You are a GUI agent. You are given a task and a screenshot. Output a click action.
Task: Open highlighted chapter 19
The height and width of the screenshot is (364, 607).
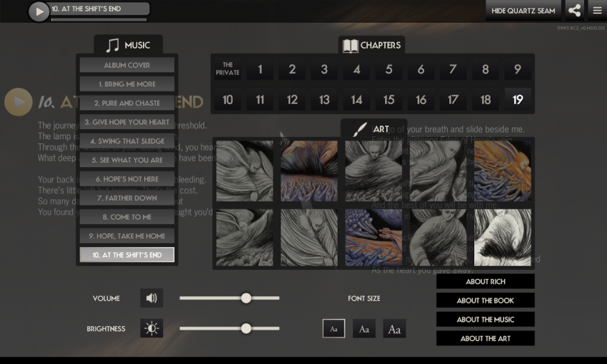[x=518, y=99]
